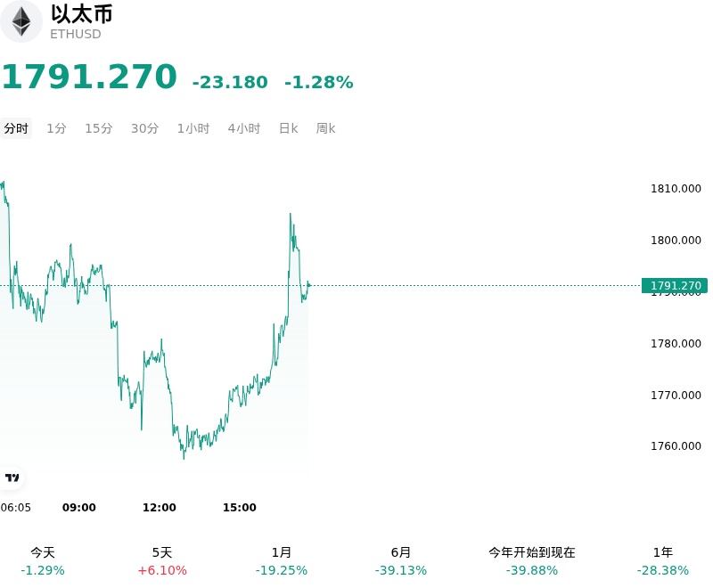This screenshot has height=588, width=713.
Task: Select the 6月 performance range
Action: [x=400, y=561]
